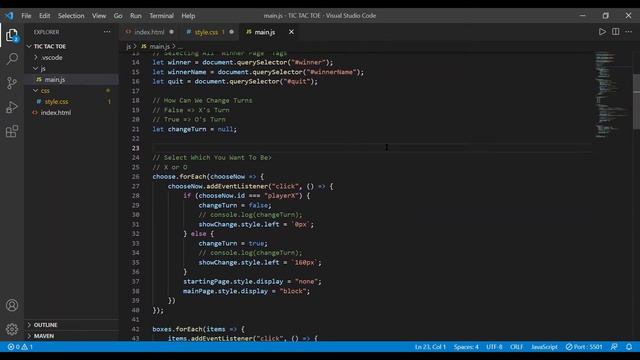Open main.js in the explorer tree
This screenshot has height=360, width=640.
pos(55,80)
